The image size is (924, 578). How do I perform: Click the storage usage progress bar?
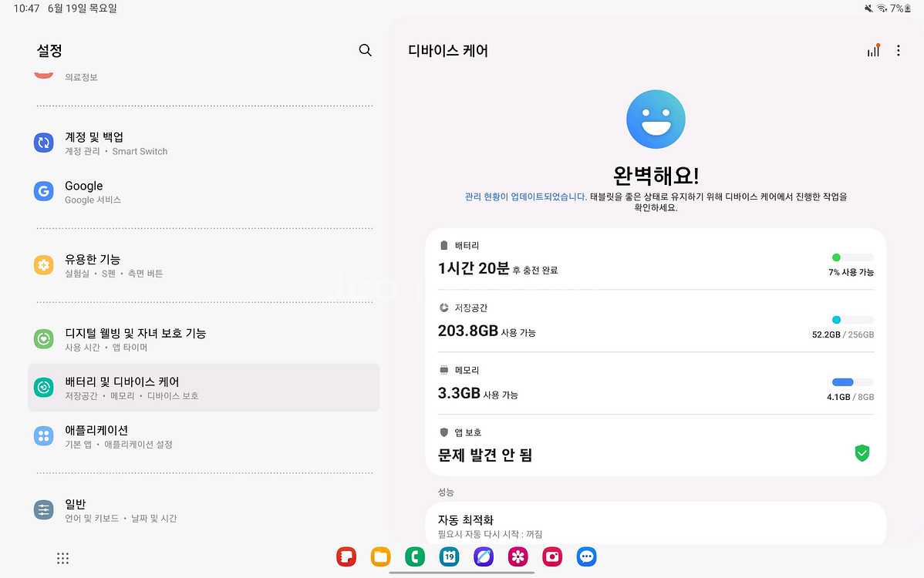[851, 319]
